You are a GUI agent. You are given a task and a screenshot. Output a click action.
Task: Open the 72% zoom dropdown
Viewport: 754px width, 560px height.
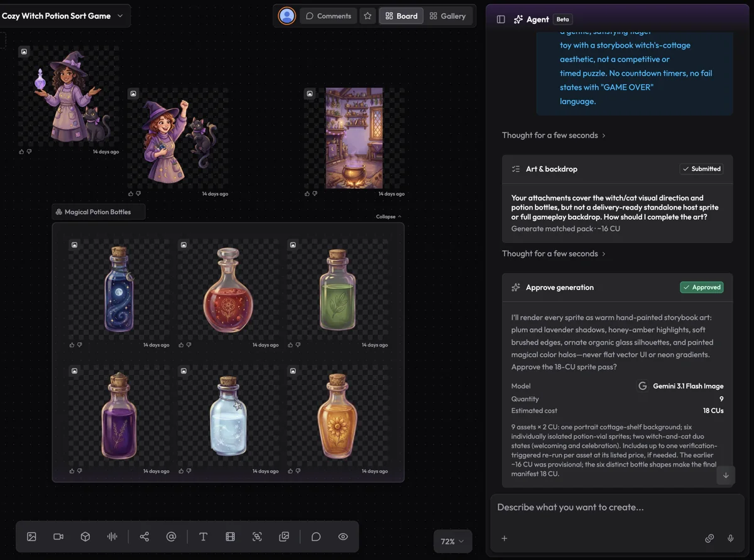tap(452, 541)
